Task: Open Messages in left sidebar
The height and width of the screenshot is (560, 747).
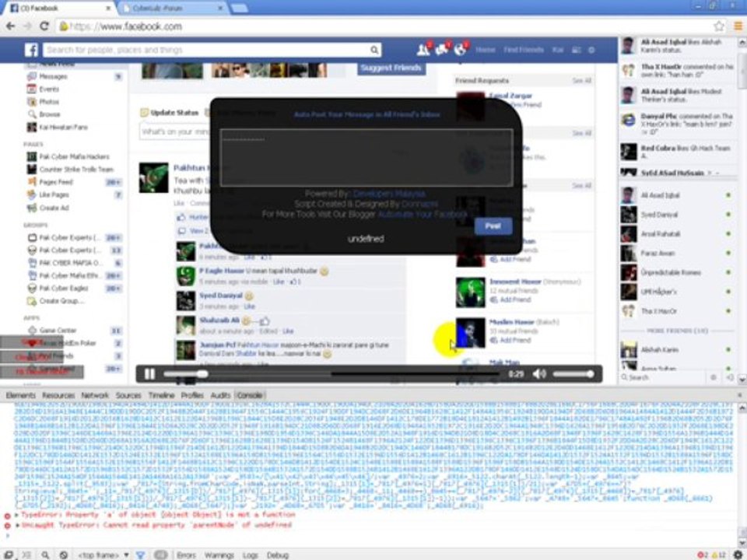Action: 53,77
